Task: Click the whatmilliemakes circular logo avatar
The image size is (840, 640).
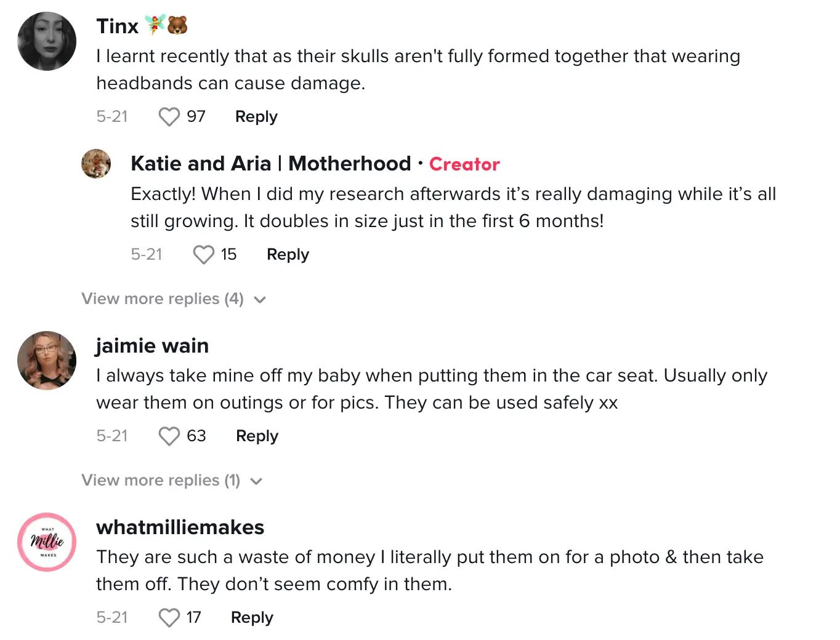Action: (x=46, y=542)
